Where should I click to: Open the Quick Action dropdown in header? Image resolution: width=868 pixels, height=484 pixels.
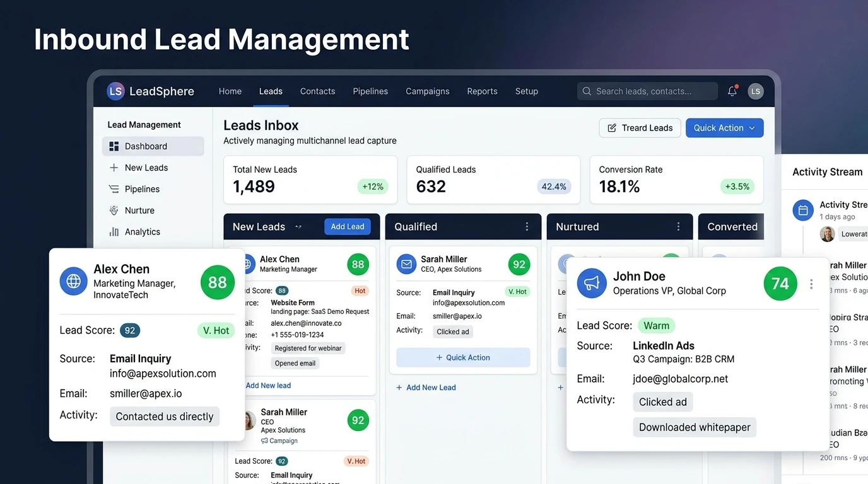[x=725, y=128]
